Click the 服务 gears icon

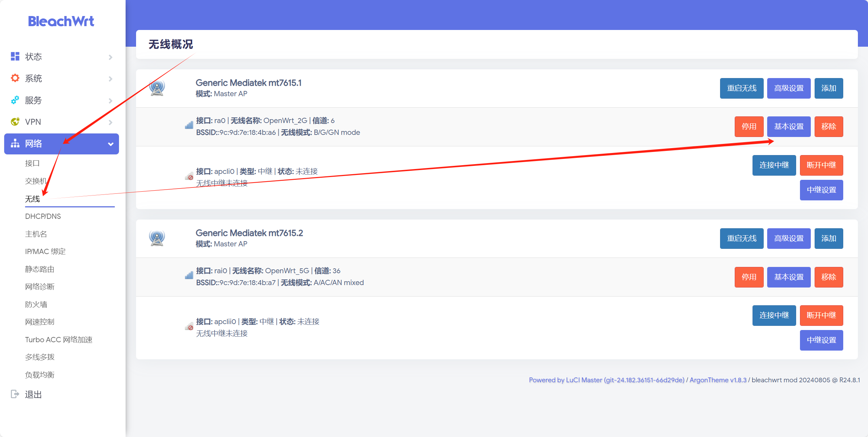point(15,100)
